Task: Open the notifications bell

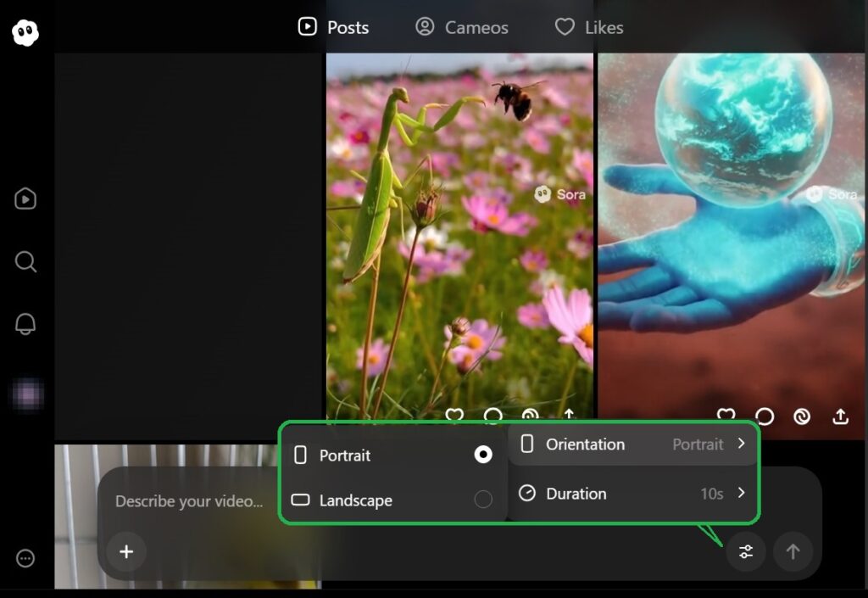Action: [25, 324]
